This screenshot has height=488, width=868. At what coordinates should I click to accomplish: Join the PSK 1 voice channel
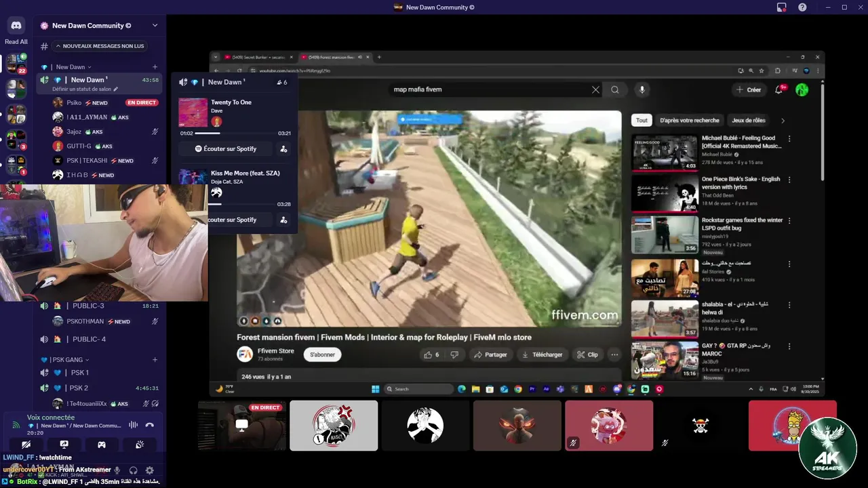click(x=100, y=373)
